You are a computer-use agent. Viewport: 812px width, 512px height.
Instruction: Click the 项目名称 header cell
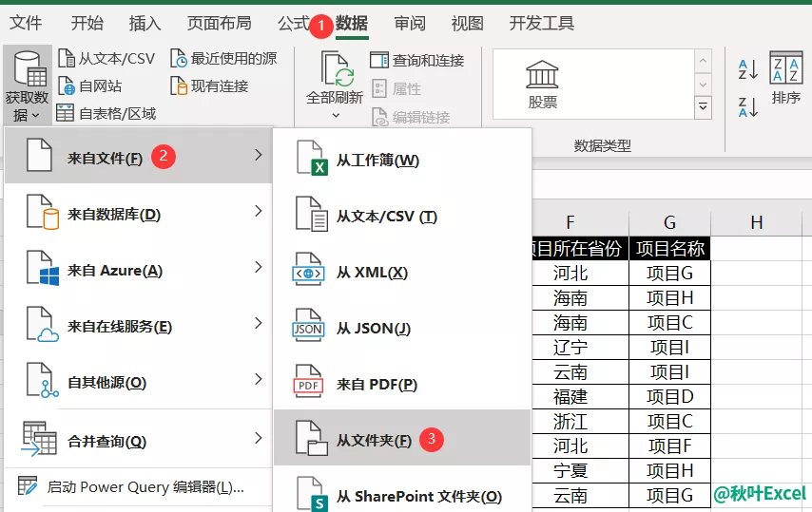[669, 248]
